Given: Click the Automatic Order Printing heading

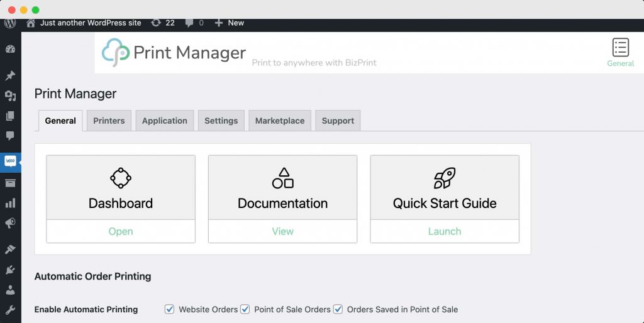Looking at the screenshot, I should 93,276.
